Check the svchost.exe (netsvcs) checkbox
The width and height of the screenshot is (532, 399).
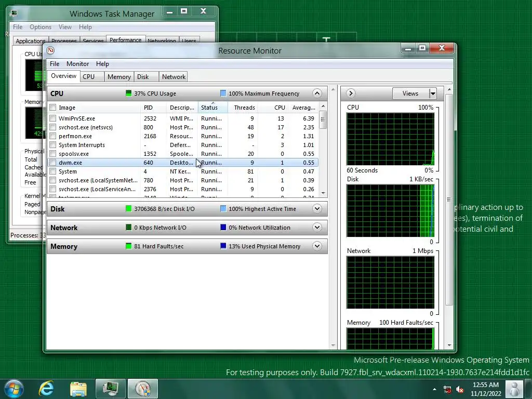pos(52,127)
